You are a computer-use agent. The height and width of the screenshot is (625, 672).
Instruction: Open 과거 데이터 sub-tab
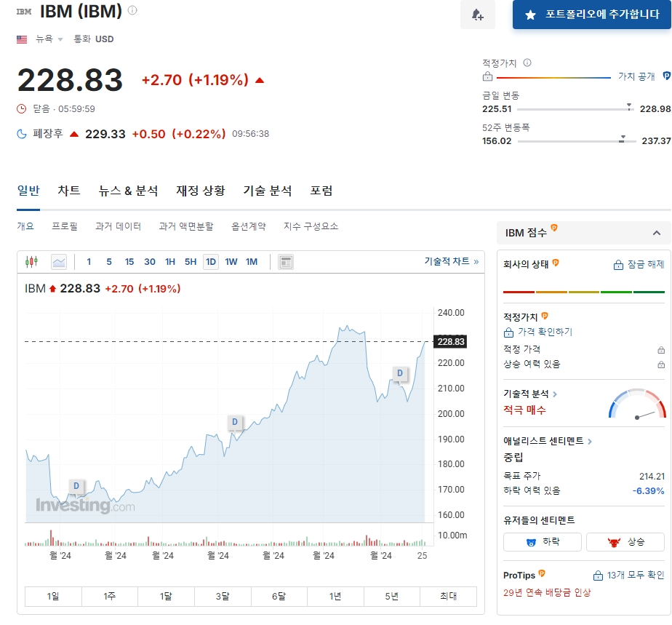click(x=119, y=226)
